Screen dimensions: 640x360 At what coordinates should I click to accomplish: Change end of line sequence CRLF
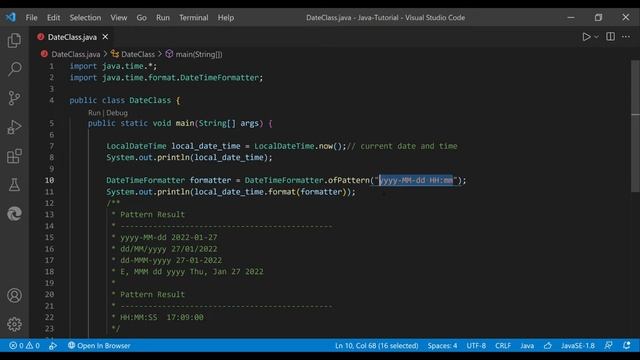click(503, 345)
